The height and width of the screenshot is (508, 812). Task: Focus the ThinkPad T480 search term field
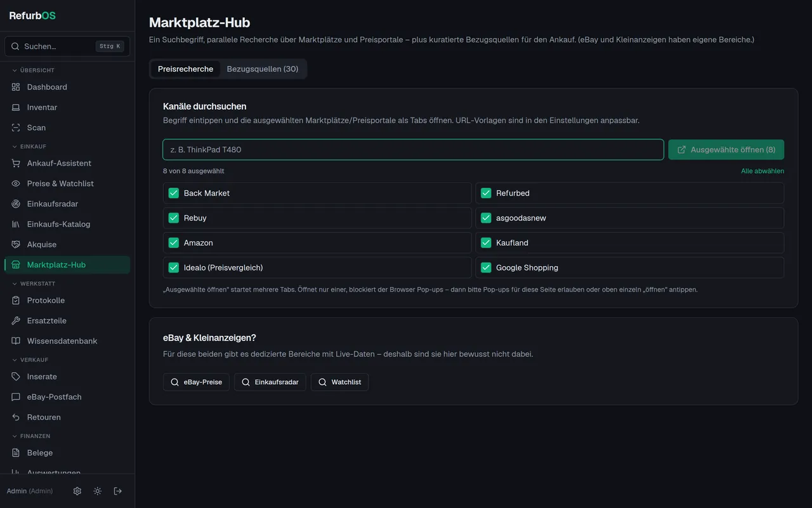413,150
